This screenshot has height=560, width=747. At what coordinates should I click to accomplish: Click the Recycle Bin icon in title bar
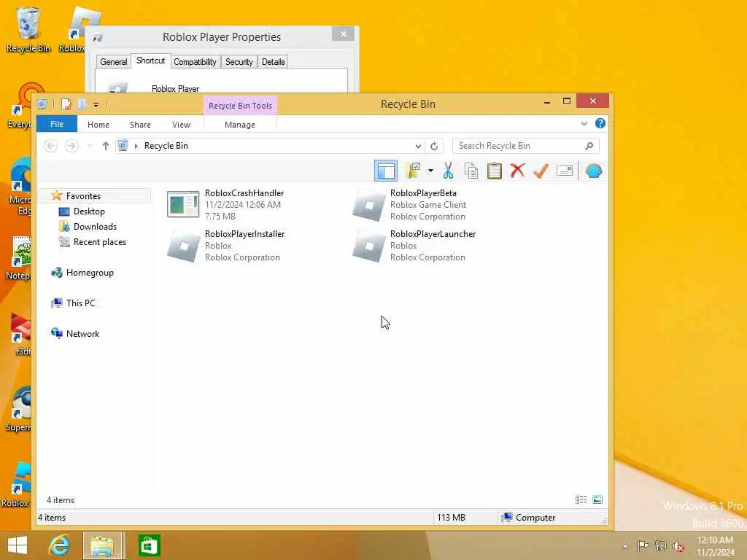coord(42,104)
